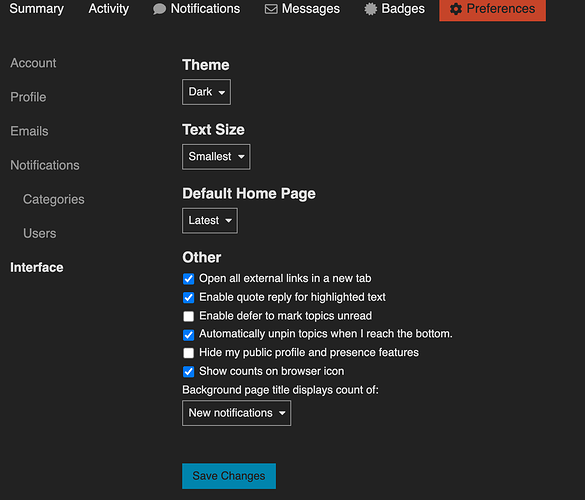585x500 pixels.
Task: Open the New notifications count dropdown
Action: pyautogui.click(x=237, y=413)
